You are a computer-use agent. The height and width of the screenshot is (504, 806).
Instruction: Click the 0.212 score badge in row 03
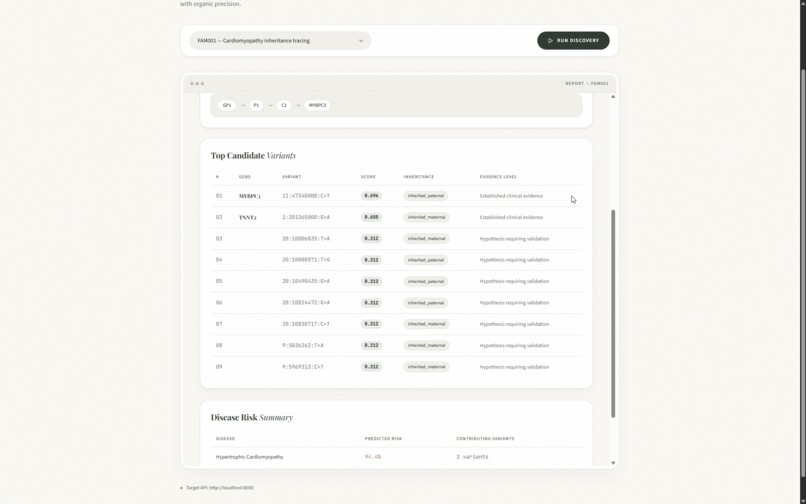pyautogui.click(x=371, y=239)
